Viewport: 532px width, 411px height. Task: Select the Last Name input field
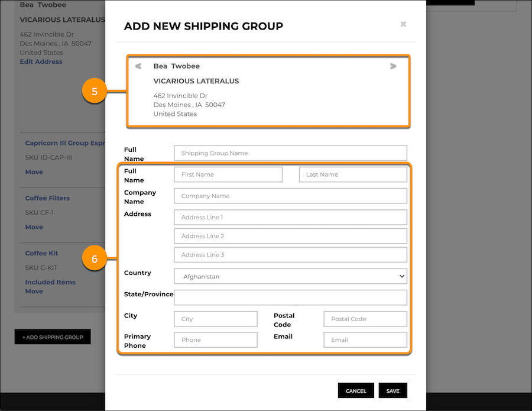[x=353, y=174]
